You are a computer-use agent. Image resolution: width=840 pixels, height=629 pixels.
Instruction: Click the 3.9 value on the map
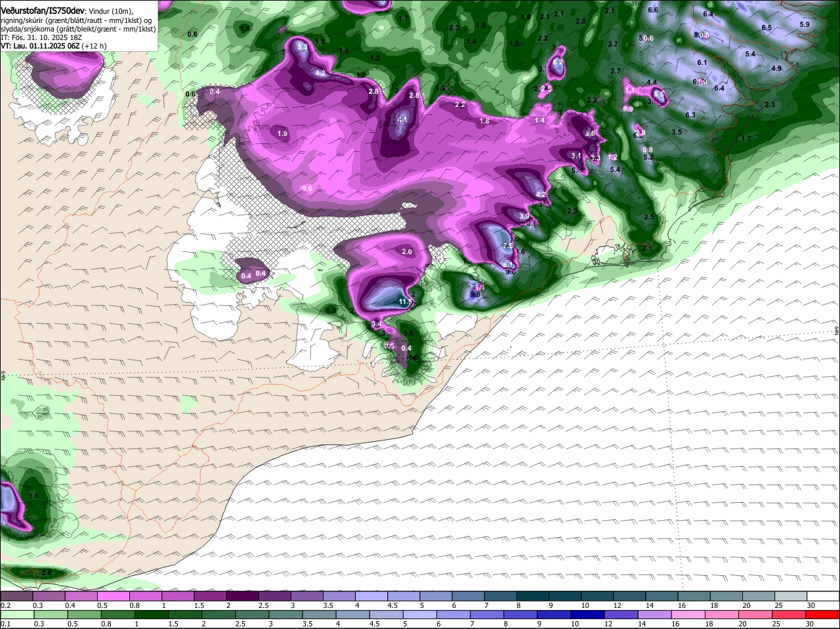coord(524,217)
